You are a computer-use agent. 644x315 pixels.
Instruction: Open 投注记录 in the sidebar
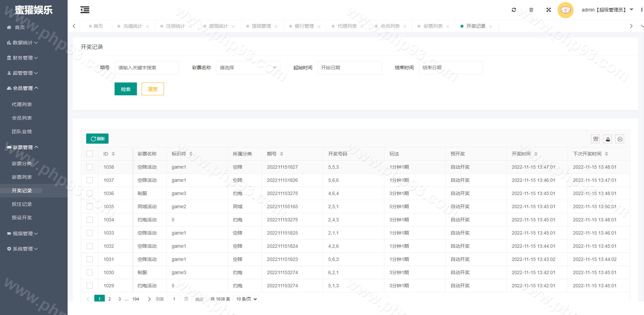point(22,204)
